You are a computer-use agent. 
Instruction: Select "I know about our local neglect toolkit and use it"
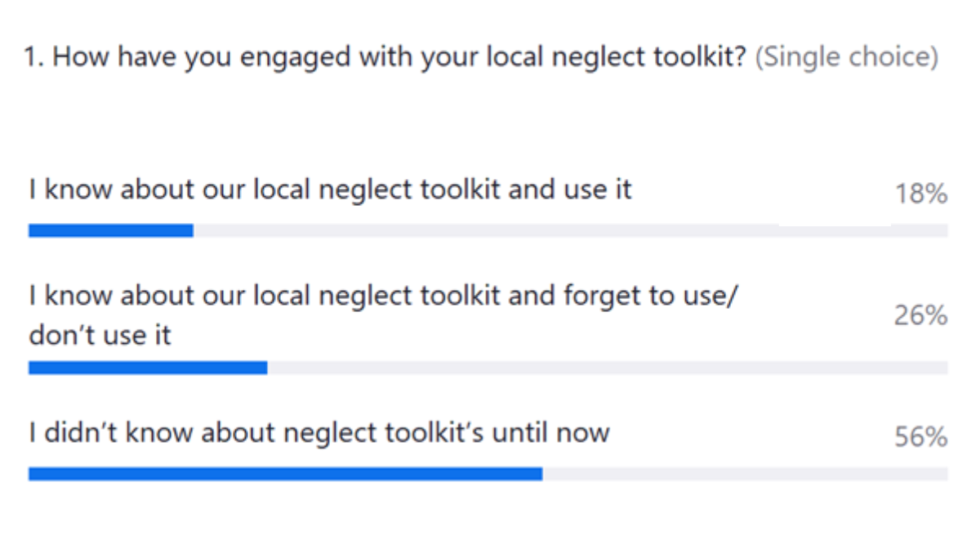[330, 190]
